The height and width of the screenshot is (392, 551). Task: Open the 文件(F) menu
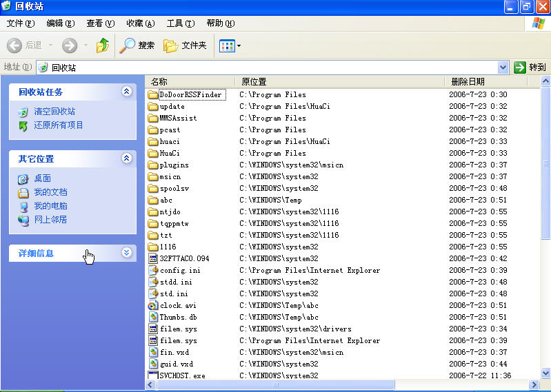20,23
